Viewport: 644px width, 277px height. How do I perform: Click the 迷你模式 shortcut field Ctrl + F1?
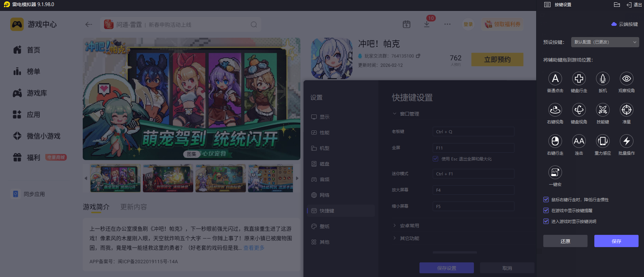473,174
